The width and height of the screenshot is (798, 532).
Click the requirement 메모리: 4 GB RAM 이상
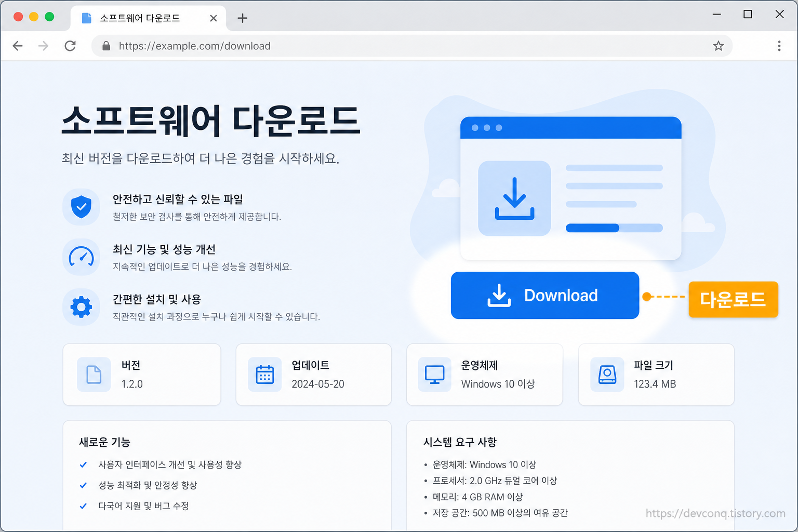(x=477, y=497)
